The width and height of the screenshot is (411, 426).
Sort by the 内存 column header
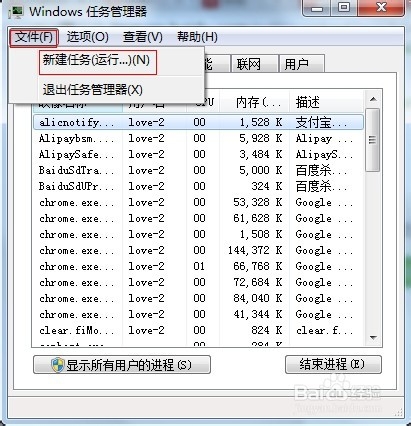click(255, 101)
